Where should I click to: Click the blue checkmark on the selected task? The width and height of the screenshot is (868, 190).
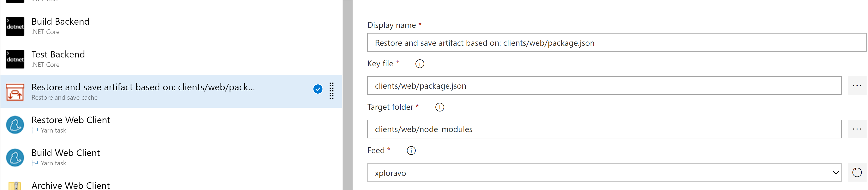pyautogui.click(x=318, y=89)
